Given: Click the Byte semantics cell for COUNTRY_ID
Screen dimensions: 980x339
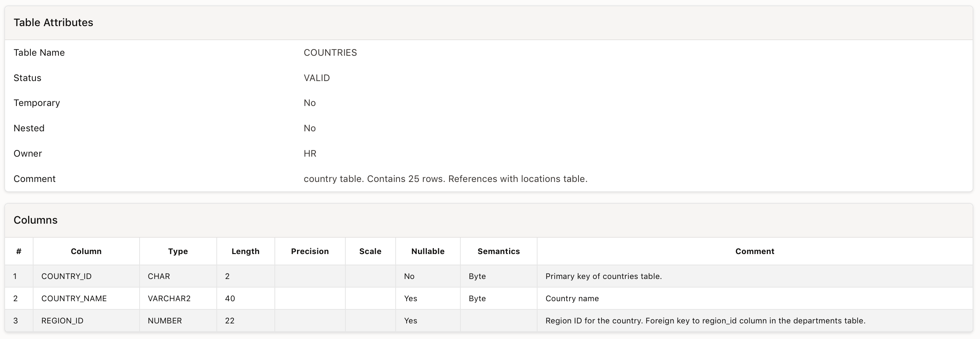Looking at the screenshot, I should pos(499,276).
